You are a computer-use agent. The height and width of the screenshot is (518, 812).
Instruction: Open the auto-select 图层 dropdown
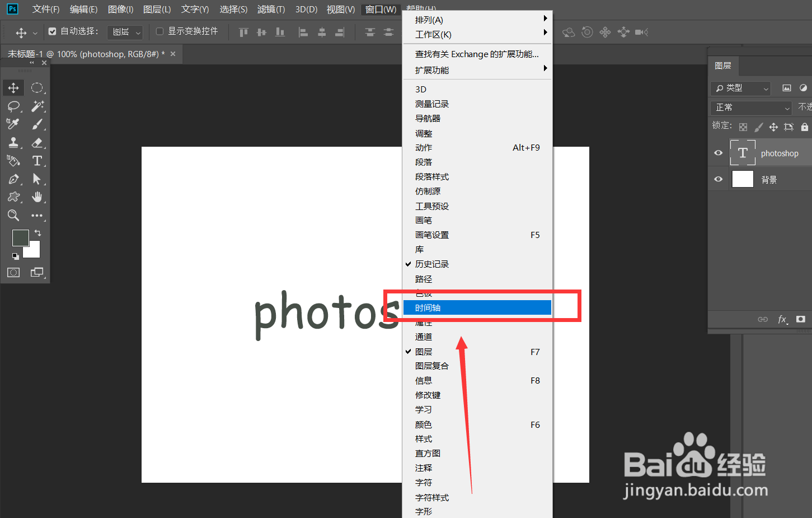pyautogui.click(x=125, y=32)
